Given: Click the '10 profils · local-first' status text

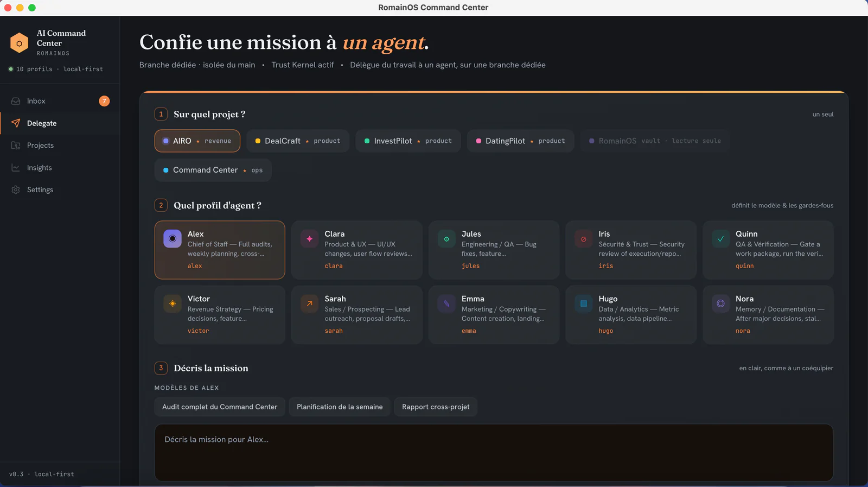Looking at the screenshot, I should point(60,69).
